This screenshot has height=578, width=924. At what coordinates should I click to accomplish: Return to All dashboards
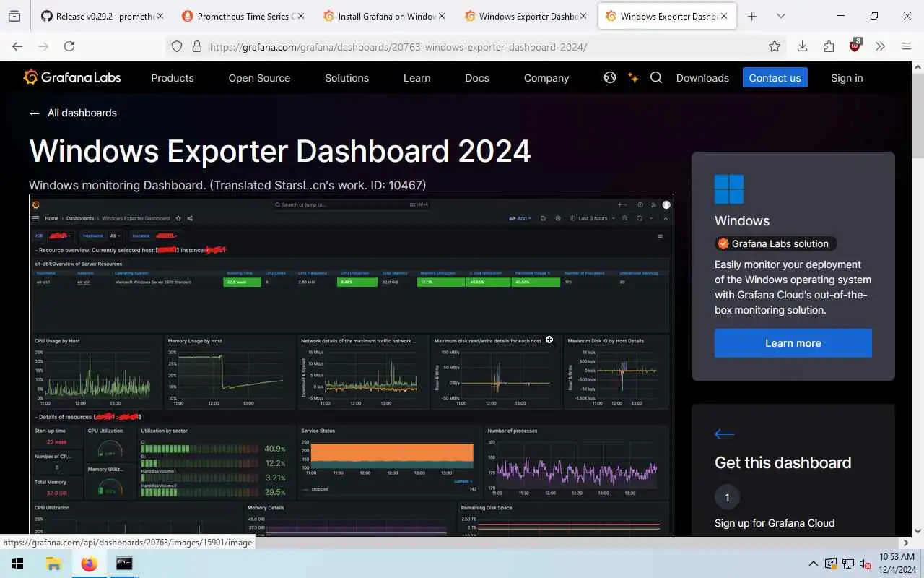[x=73, y=113]
